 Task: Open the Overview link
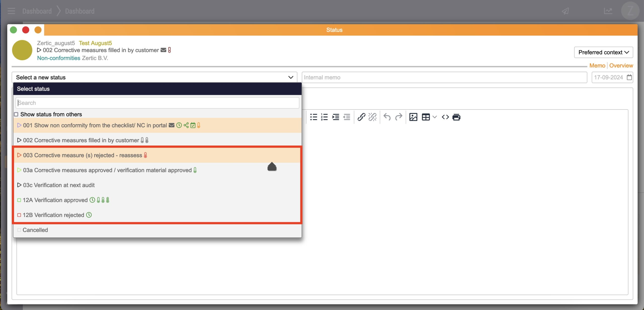coord(621,65)
